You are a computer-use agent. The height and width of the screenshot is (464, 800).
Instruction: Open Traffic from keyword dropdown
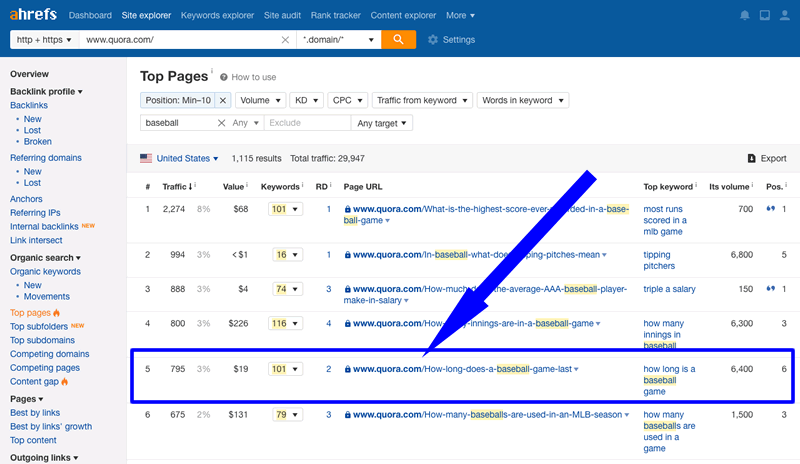[422, 101]
